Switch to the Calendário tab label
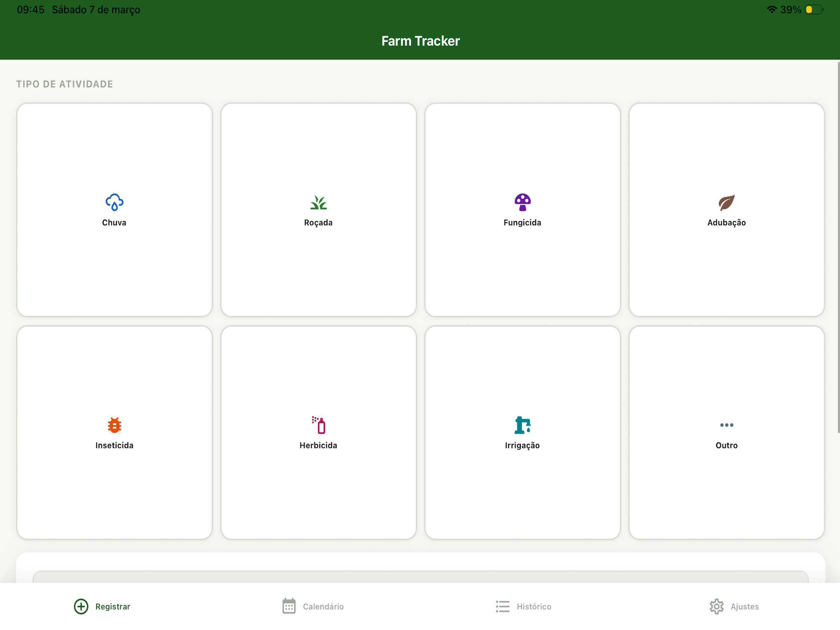The width and height of the screenshot is (840, 630). point(323,606)
